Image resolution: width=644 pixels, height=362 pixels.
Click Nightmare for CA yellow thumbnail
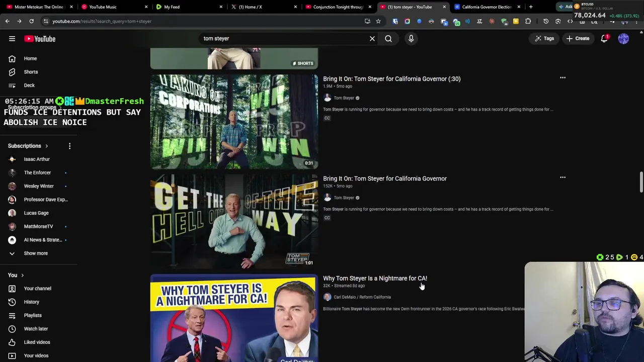tap(234, 318)
